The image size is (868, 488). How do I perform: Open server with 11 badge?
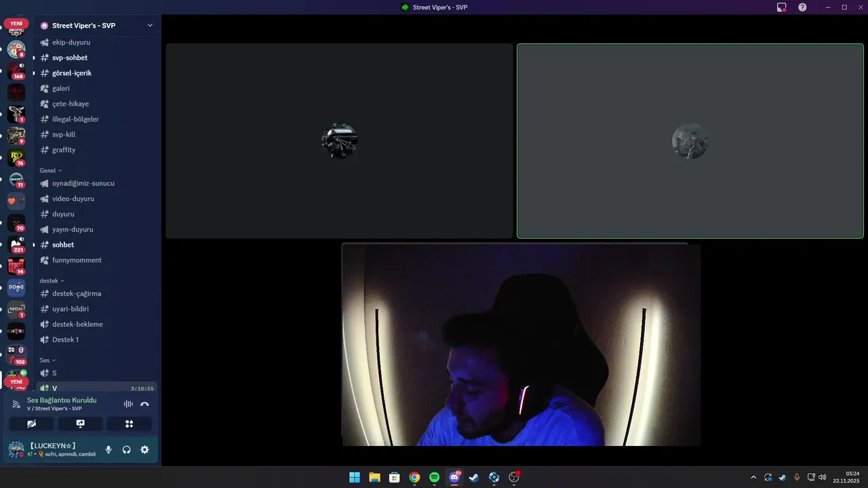click(x=16, y=180)
